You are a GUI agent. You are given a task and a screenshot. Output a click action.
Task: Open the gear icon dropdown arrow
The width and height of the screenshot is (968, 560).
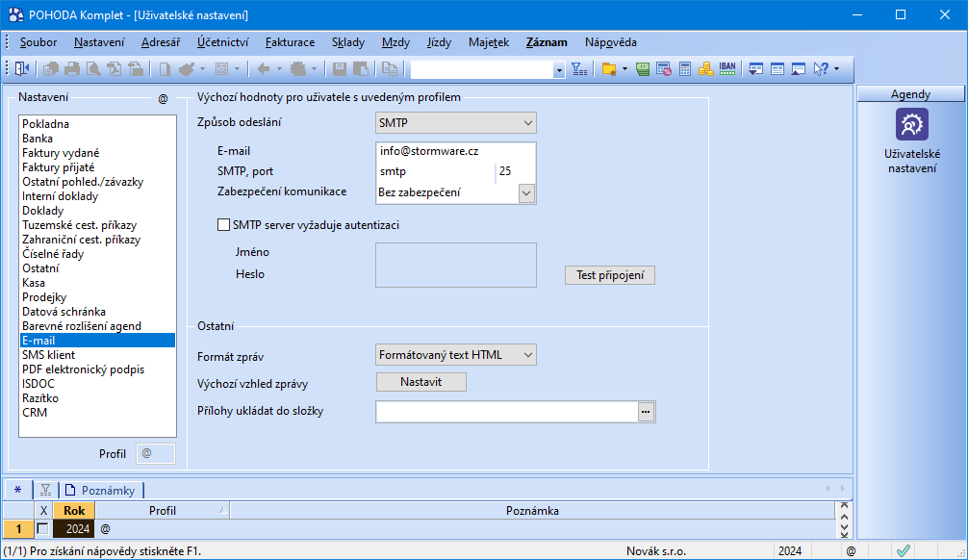point(314,68)
